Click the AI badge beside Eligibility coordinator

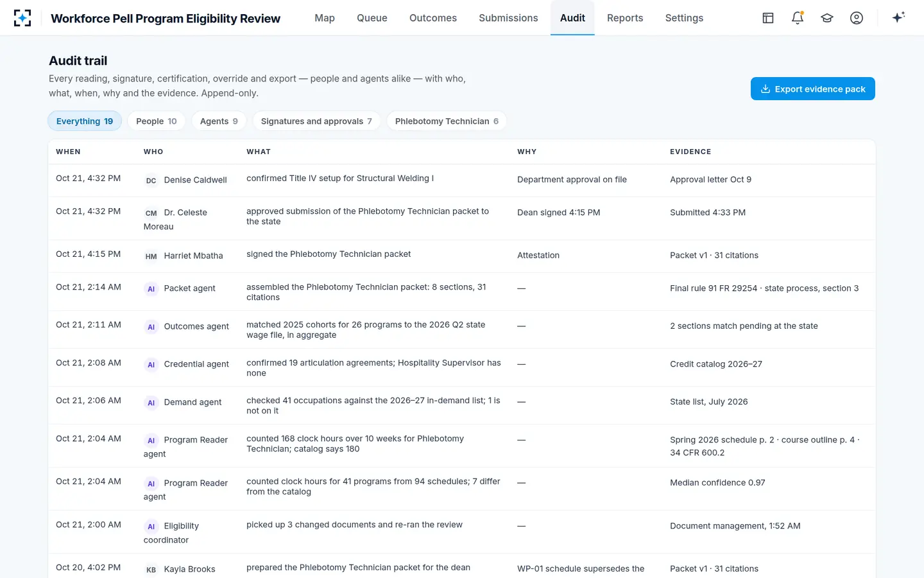(151, 527)
